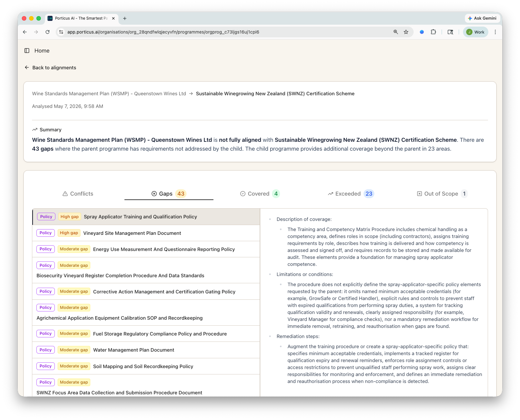Select the Porticus AI browser tab
Image resolution: width=520 pixels, height=420 pixels.
tap(82, 18)
